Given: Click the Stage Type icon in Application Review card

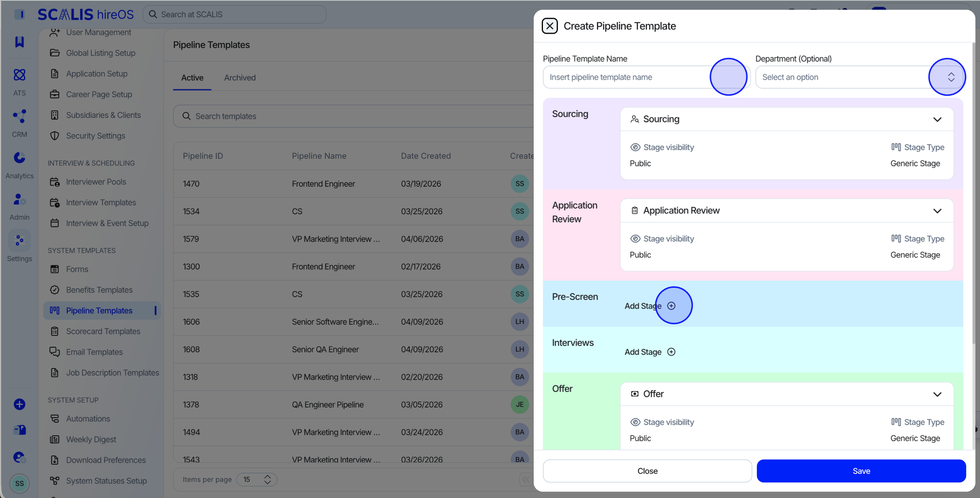Looking at the screenshot, I should click(x=896, y=238).
